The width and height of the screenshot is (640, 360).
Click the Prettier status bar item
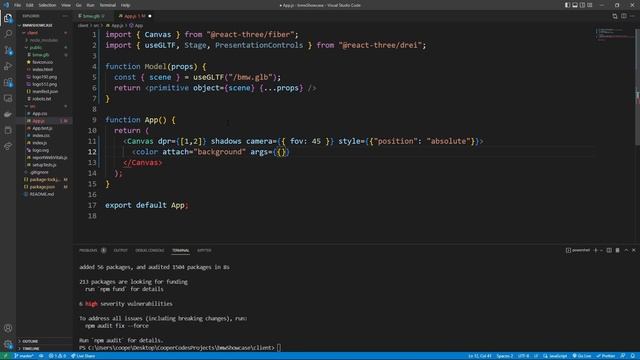point(606,356)
